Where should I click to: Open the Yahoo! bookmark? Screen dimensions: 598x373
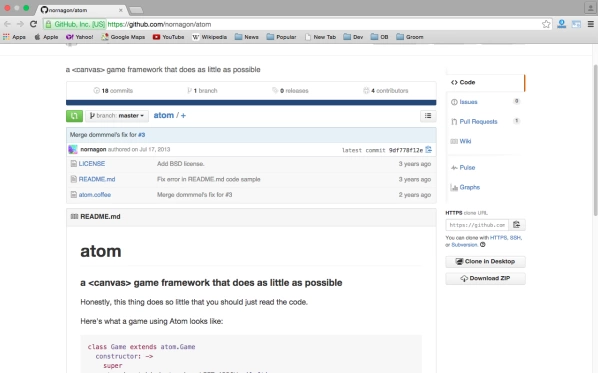(x=79, y=37)
